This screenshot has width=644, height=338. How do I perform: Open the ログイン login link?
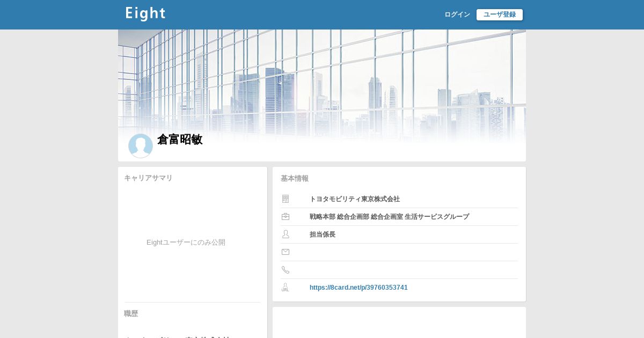coord(457,14)
